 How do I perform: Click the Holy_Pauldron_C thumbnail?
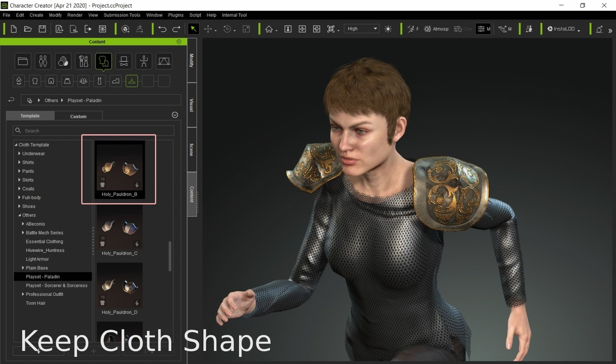119,228
